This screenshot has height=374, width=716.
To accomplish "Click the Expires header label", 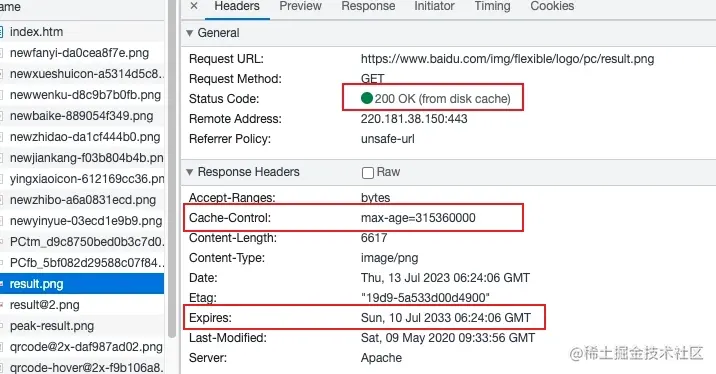I will tap(210, 318).
